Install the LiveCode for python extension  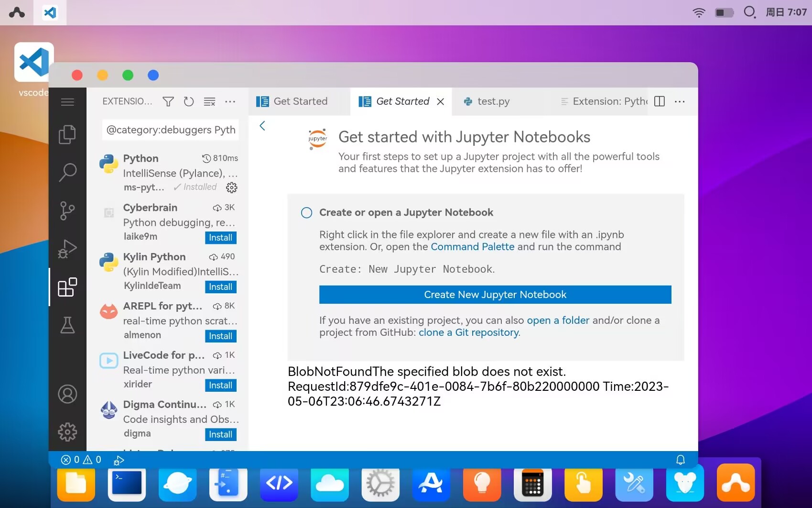(x=220, y=386)
